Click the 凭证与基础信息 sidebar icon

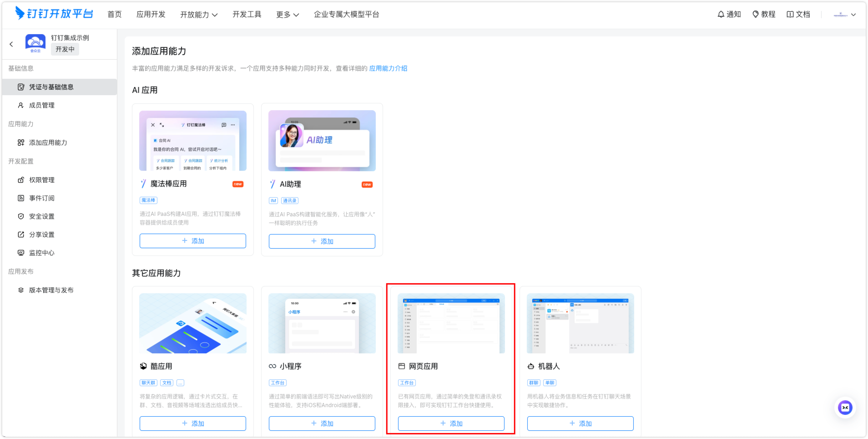pos(21,87)
